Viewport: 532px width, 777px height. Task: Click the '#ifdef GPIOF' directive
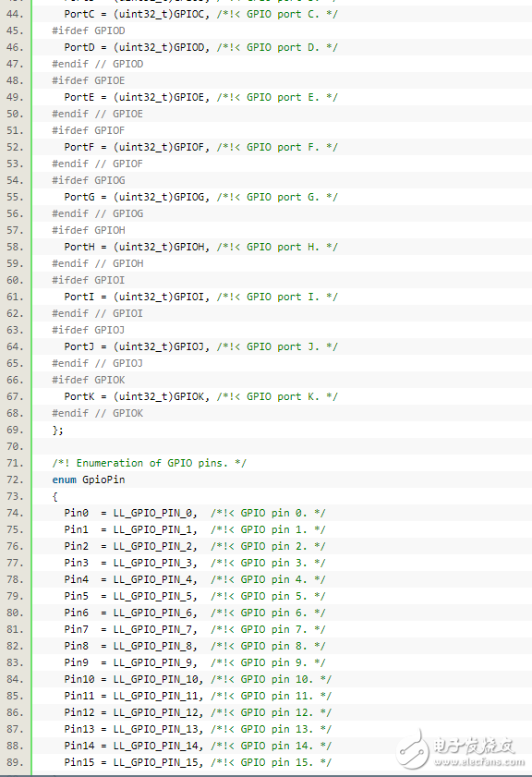89,131
